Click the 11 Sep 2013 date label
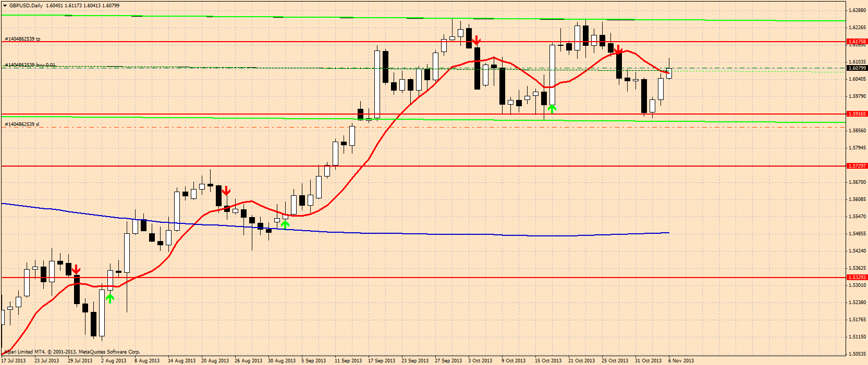This screenshot has width=868, height=365. point(348,360)
